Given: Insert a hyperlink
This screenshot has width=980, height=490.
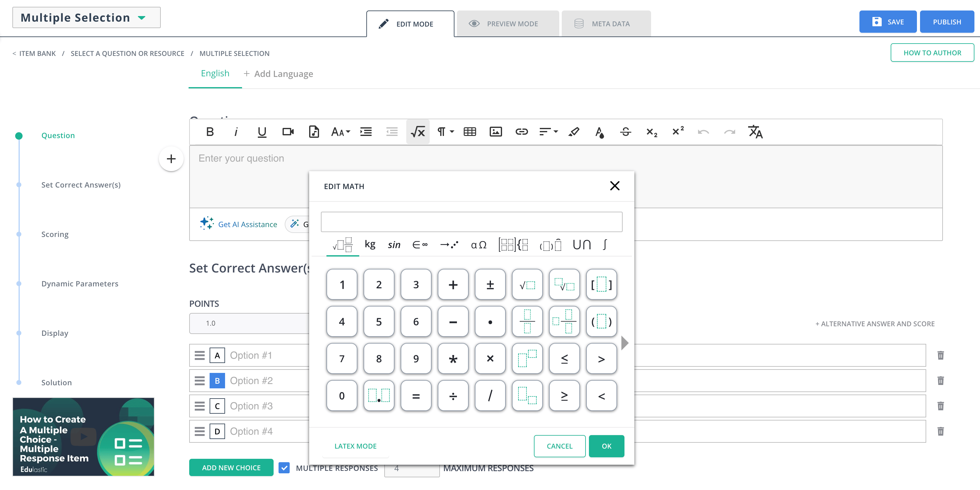Looking at the screenshot, I should pyautogui.click(x=522, y=132).
